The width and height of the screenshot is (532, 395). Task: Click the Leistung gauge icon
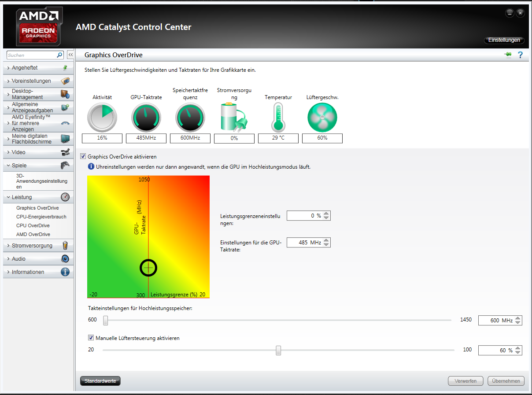click(x=65, y=197)
